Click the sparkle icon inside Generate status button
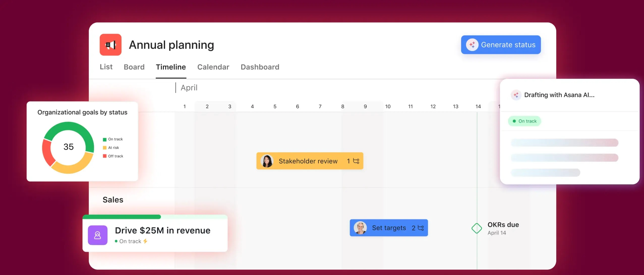644x275 pixels. [x=473, y=45]
